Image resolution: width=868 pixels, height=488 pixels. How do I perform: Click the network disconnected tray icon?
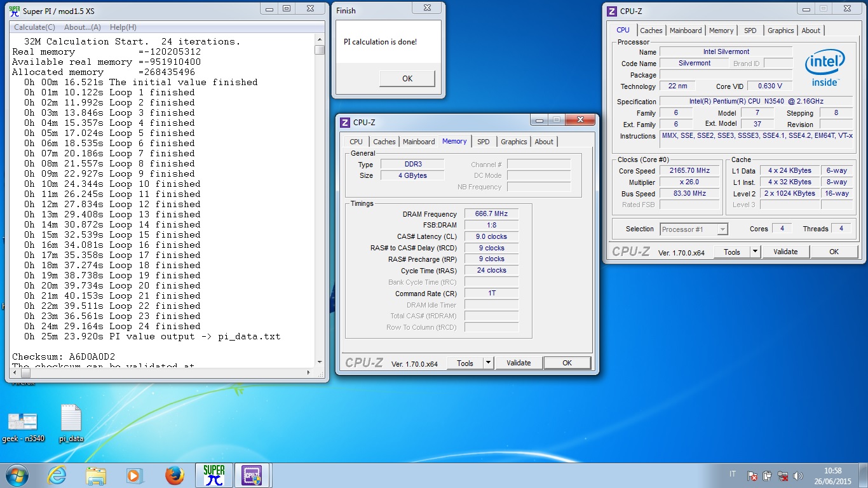783,475
